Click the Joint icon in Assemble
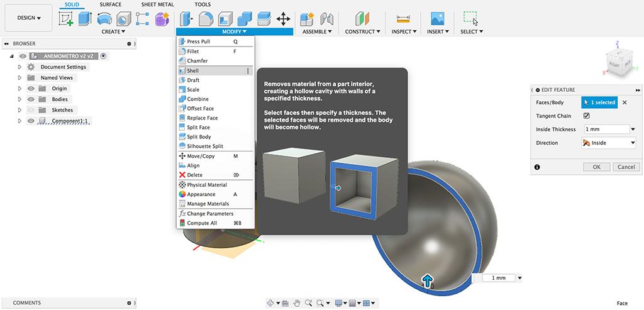 (326, 19)
